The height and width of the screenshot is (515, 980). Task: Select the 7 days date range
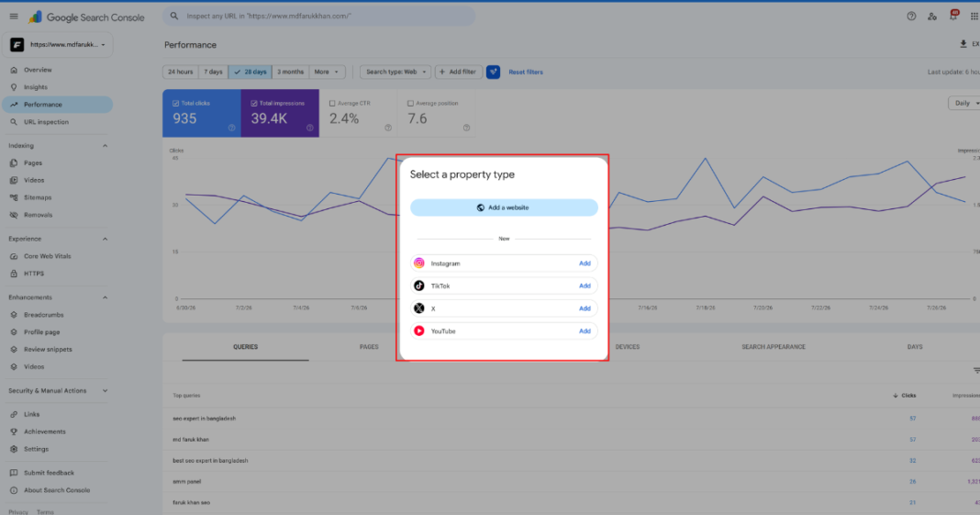click(213, 72)
